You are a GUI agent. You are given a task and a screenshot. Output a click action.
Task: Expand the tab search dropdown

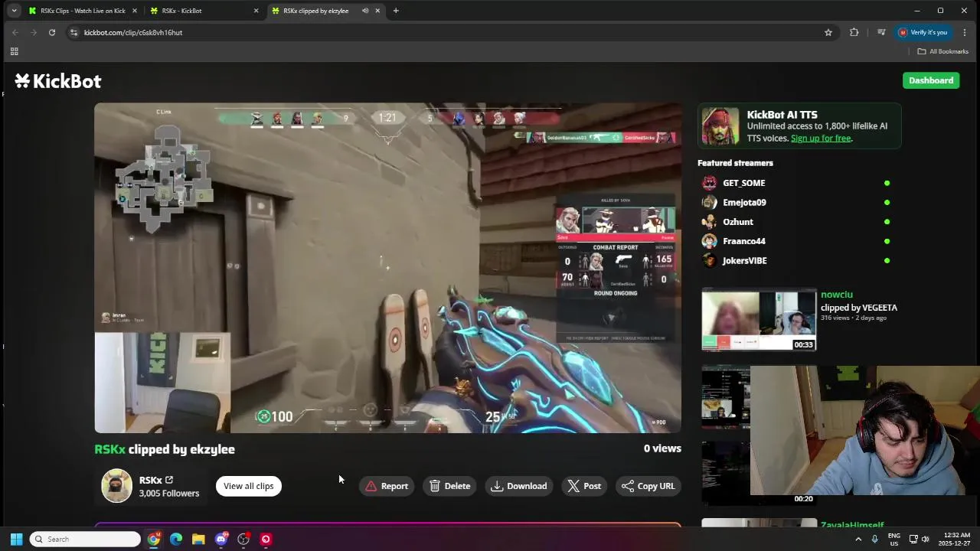14,11
